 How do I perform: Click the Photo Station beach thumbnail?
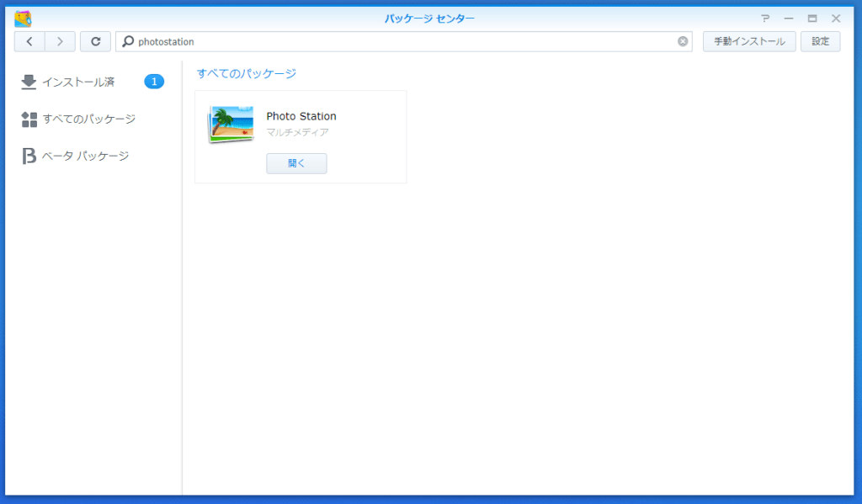pos(231,125)
